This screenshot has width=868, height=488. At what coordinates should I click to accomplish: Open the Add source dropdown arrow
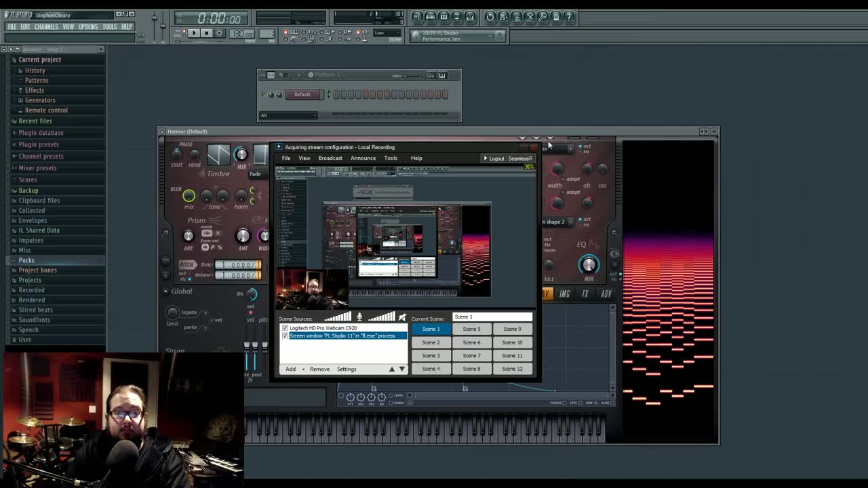303,369
